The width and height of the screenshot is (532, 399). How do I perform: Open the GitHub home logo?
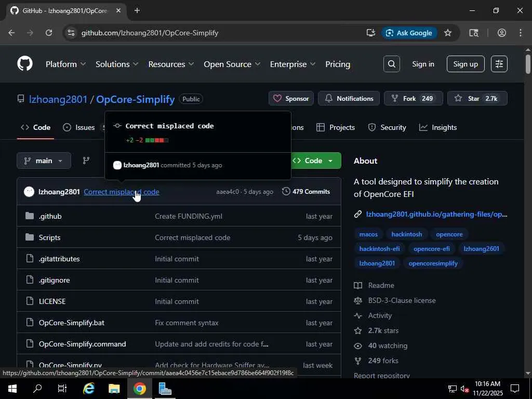coord(25,64)
